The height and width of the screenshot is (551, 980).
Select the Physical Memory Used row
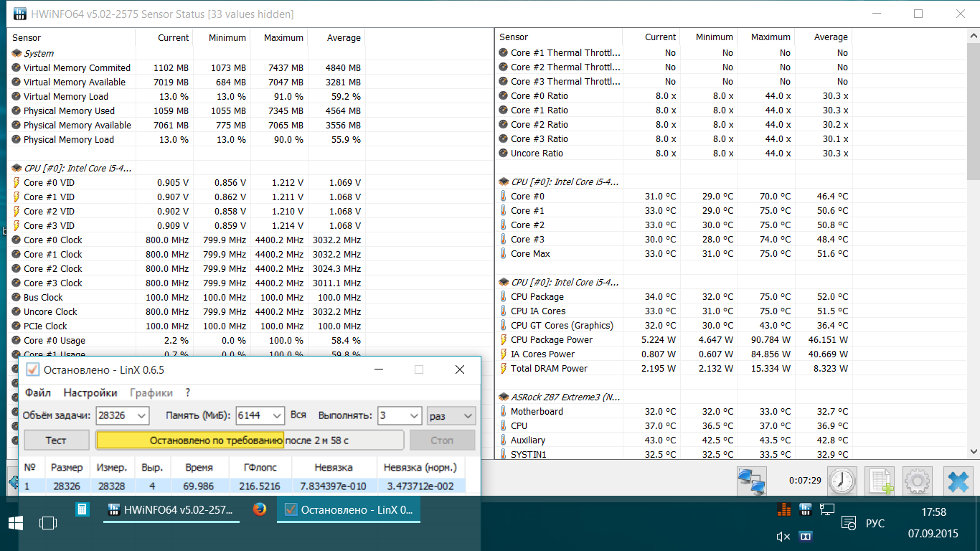click(186, 110)
